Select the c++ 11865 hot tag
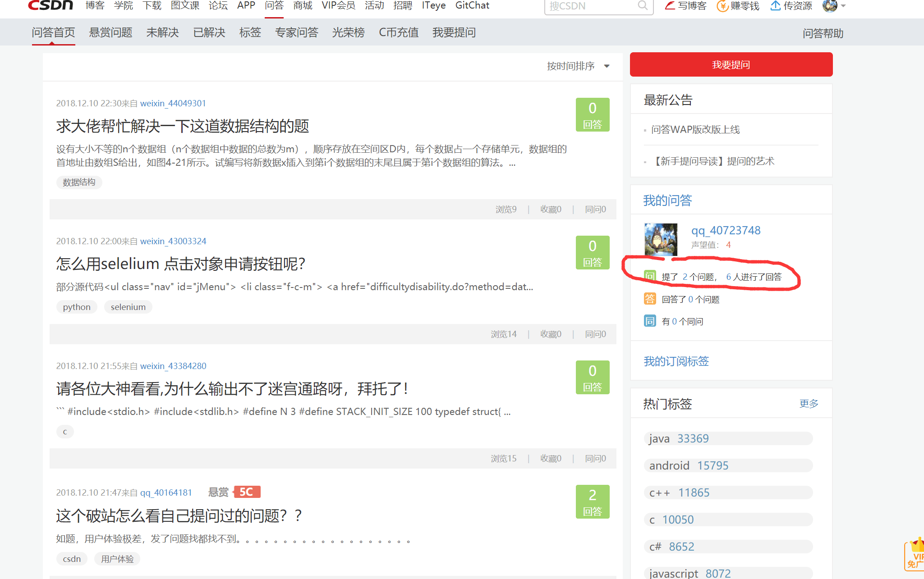Viewport: 924px width, 579px height. 728,492
